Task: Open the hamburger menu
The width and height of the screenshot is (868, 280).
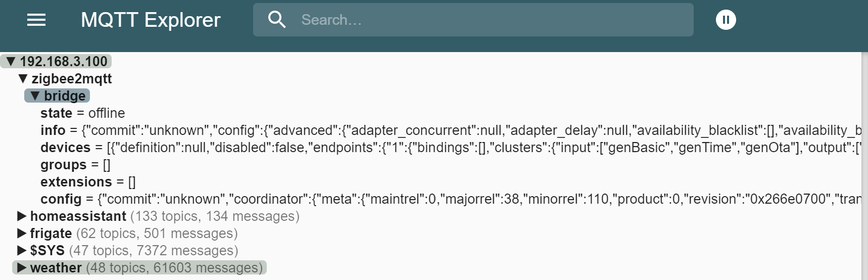Action: pos(36,20)
